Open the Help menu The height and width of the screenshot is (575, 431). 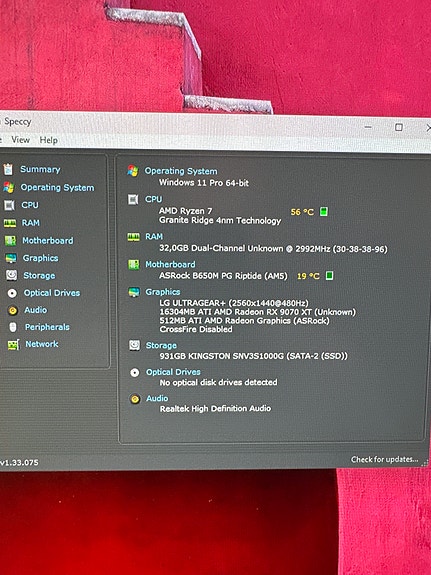pos(48,140)
